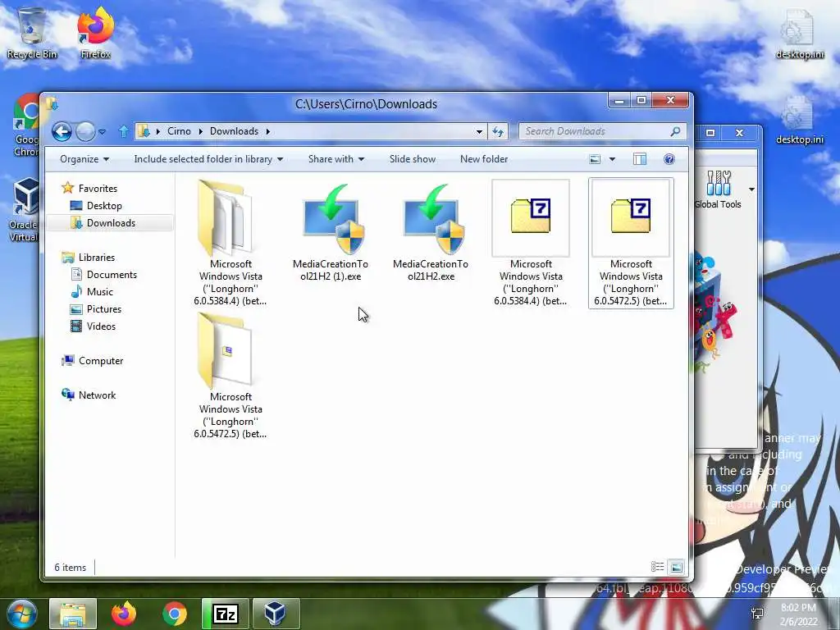840x630 pixels.
Task: Click the Back navigation arrow in Explorer
Action: [62, 131]
